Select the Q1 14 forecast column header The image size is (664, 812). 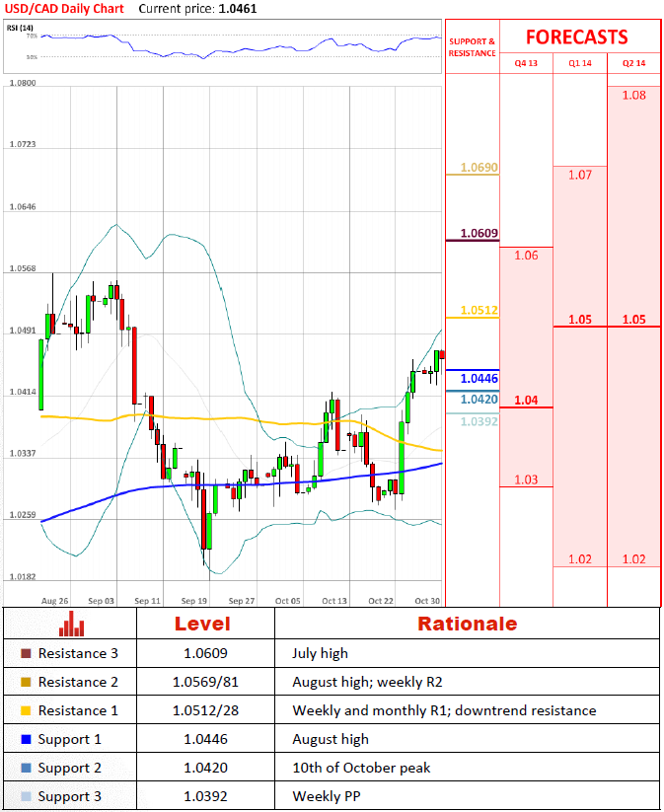580,63
